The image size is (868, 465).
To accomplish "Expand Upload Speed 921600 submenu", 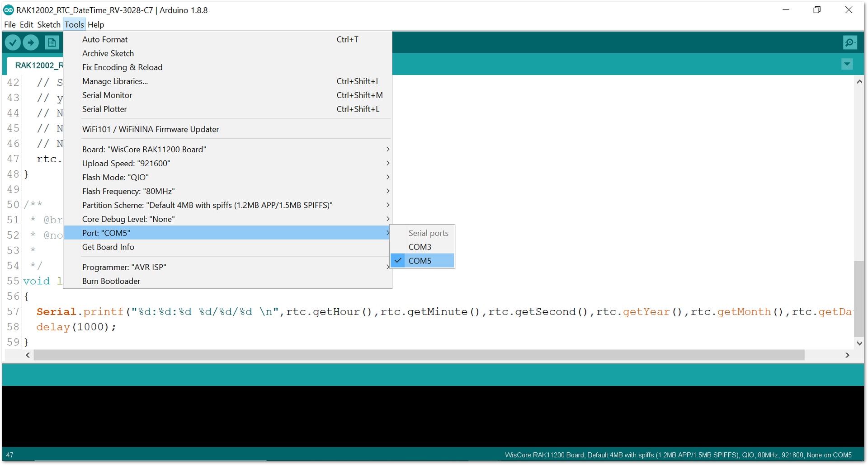I will 227,163.
